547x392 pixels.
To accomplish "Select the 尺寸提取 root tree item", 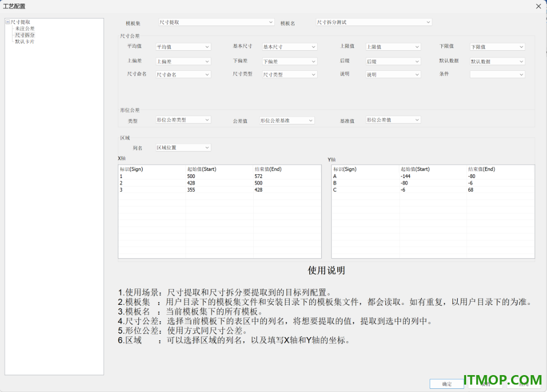I will click(x=20, y=22).
